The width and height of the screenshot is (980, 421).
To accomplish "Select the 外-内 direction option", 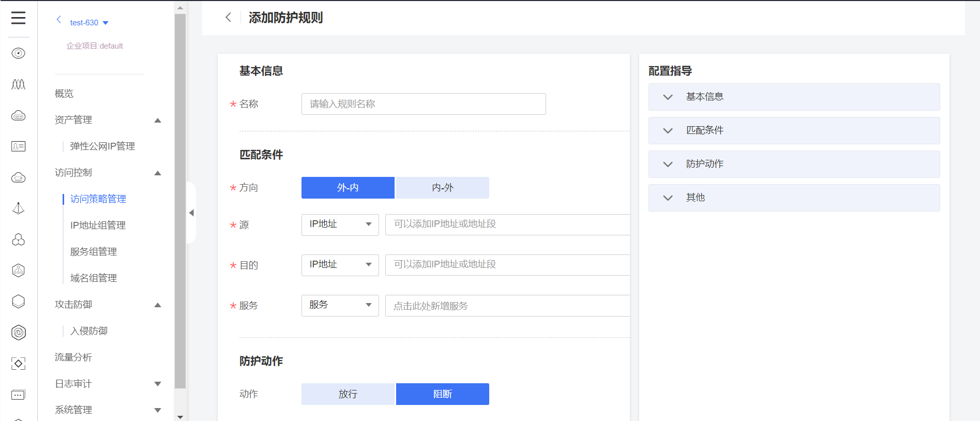I will [x=348, y=188].
